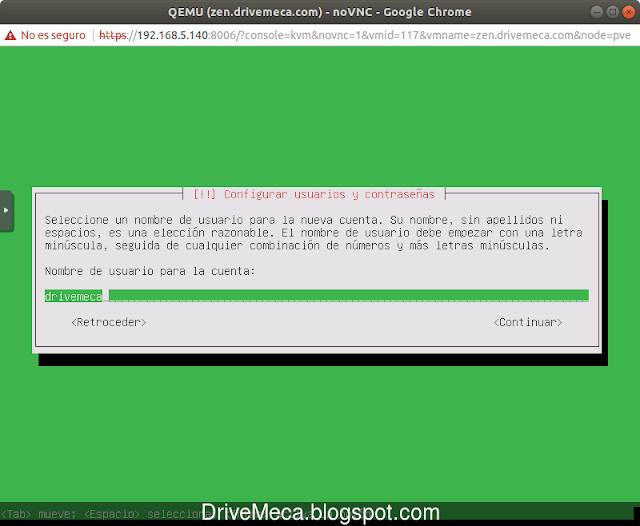Expand the noVNC side control panel handle
Image resolution: width=640 pixels, height=526 pixels.
pyautogui.click(x=7, y=211)
